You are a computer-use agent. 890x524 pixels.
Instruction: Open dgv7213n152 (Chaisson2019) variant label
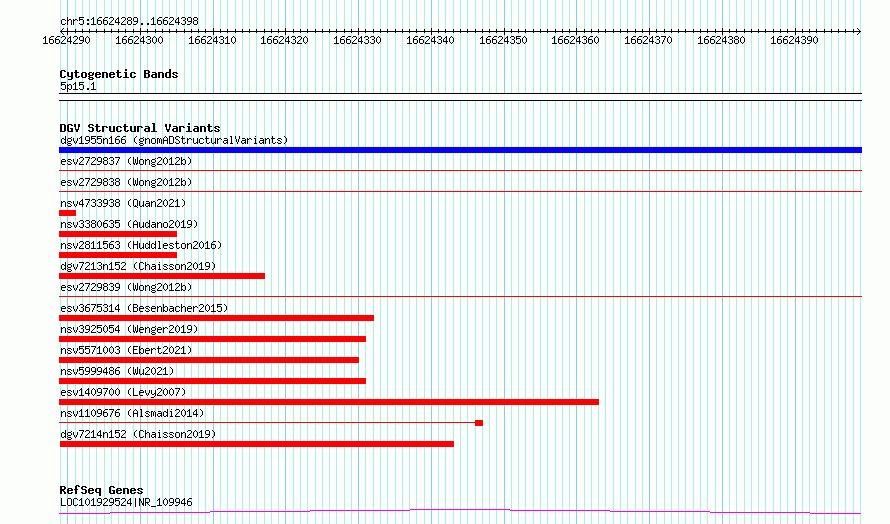138,266
